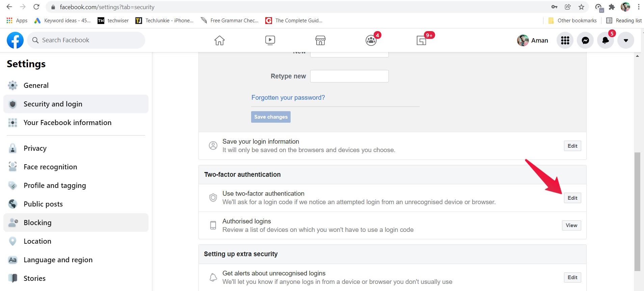644x291 pixels.
Task: Open Keyword ideas bookmark
Action: [62, 21]
